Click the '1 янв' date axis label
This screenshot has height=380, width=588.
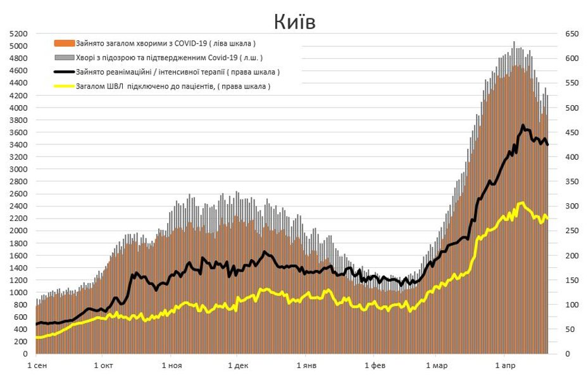(x=307, y=366)
